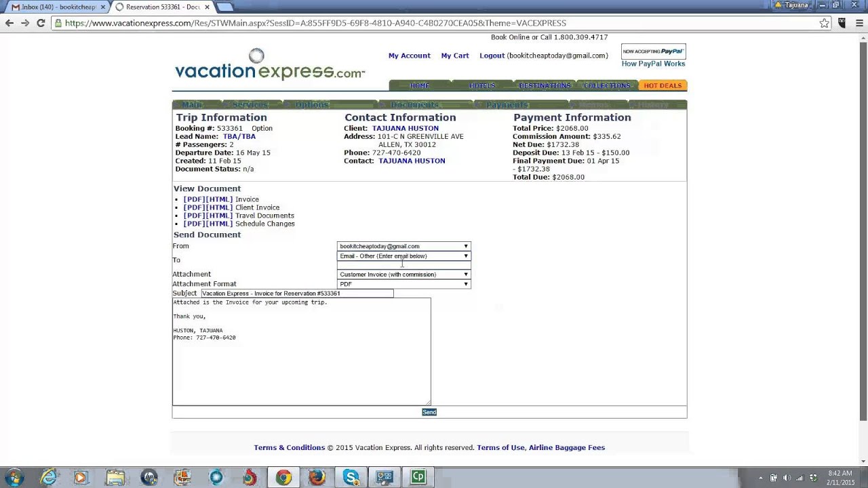Image resolution: width=868 pixels, height=488 pixels.
Task: Click the Logout link
Action: [492, 56]
